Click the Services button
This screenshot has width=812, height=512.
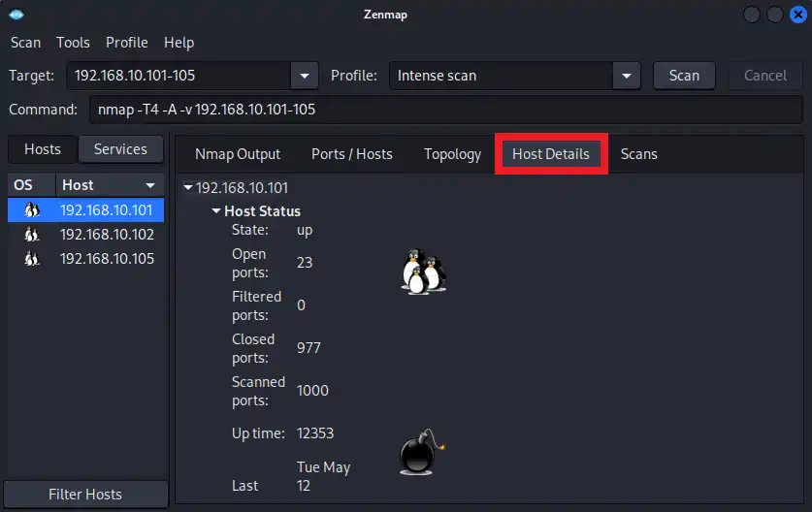click(120, 149)
